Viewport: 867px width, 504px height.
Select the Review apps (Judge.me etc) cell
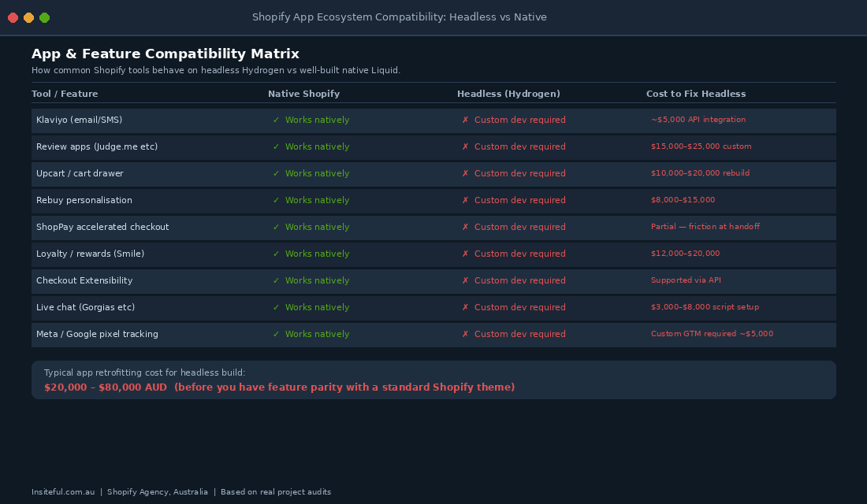pos(97,146)
